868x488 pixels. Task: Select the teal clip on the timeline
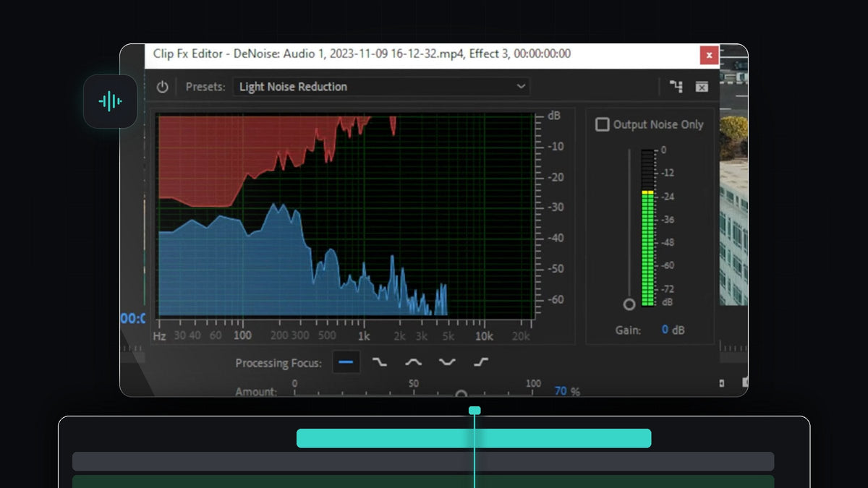[474, 438]
